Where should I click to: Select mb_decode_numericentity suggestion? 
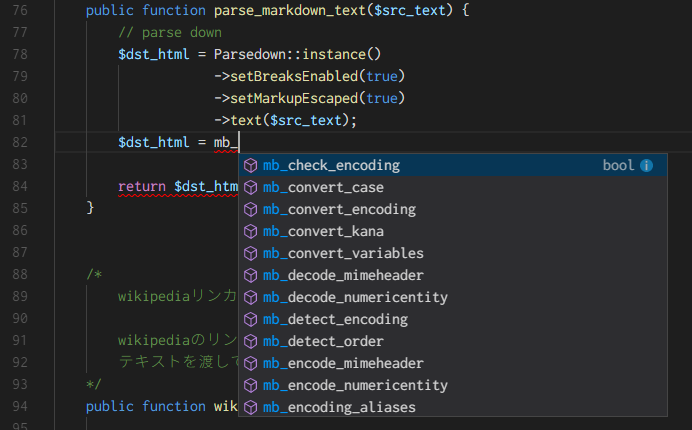click(x=453, y=298)
